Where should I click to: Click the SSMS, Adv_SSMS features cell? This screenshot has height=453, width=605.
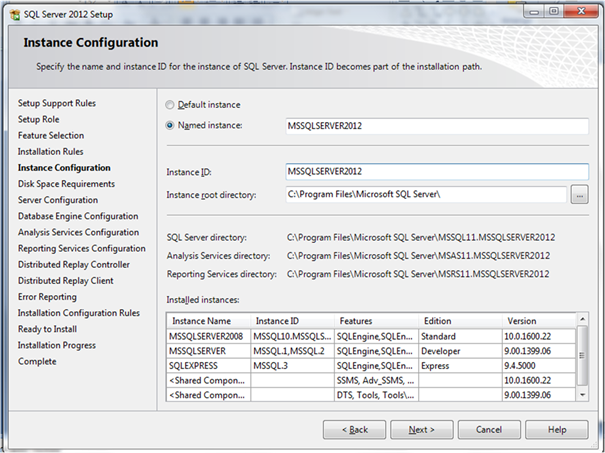[x=376, y=380]
